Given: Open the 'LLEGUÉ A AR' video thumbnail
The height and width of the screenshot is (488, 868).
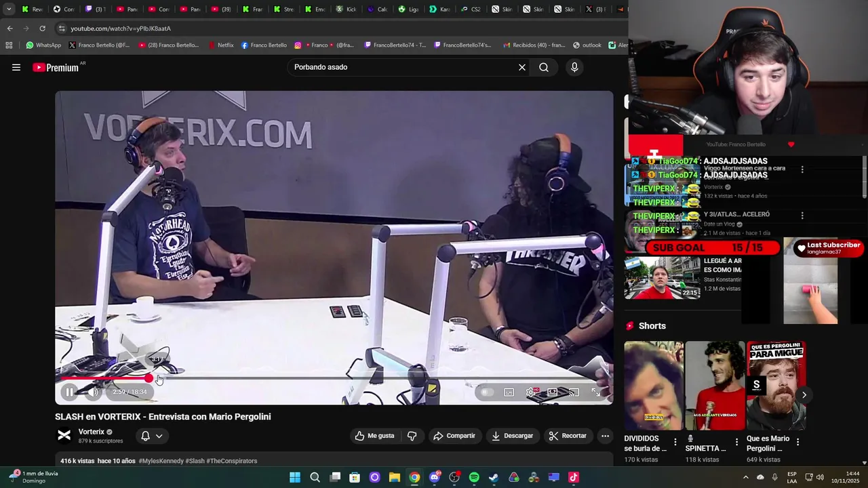Looking at the screenshot, I should click(x=663, y=277).
